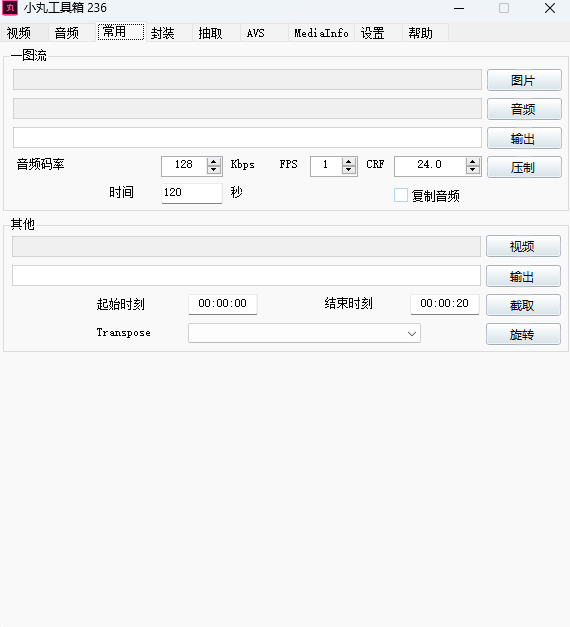This screenshot has height=627, width=570.
Task: Click the 图片 browse button
Action: coord(524,80)
